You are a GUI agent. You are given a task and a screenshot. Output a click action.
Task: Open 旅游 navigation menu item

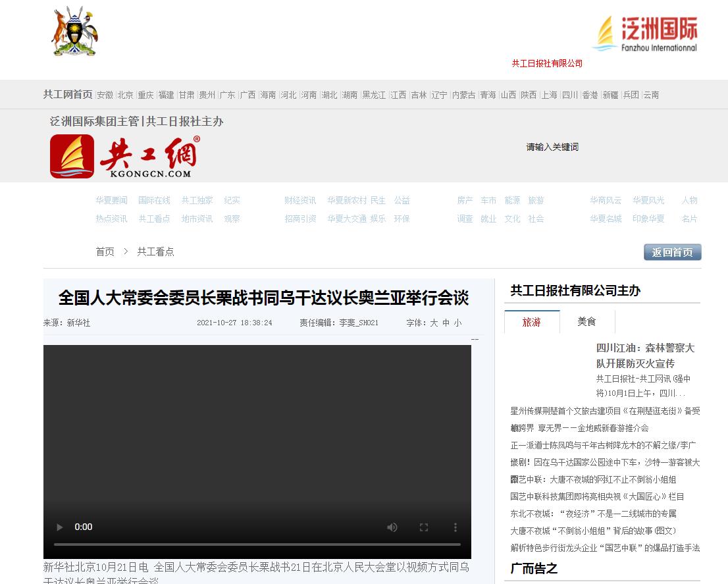tap(536, 200)
